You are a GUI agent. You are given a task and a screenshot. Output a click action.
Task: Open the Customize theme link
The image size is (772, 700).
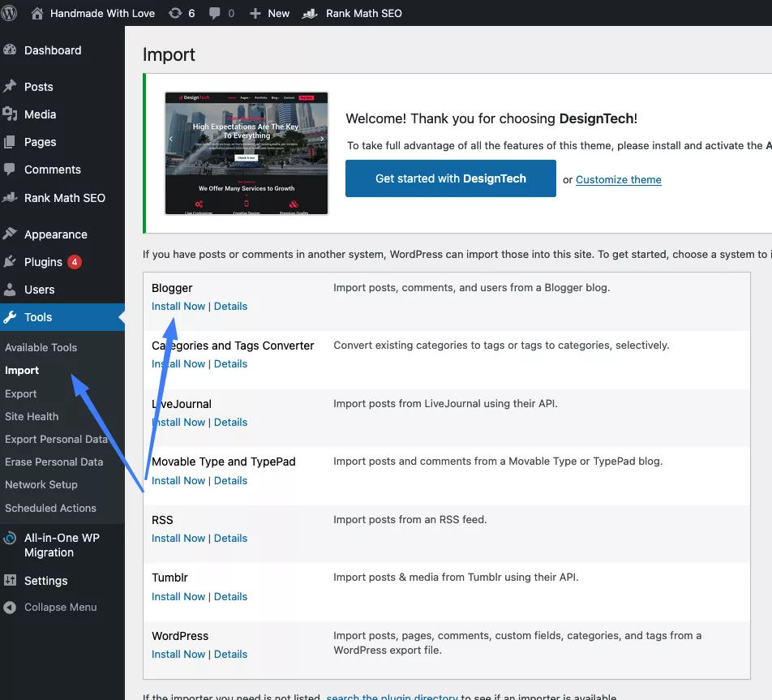click(x=618, y=179)
